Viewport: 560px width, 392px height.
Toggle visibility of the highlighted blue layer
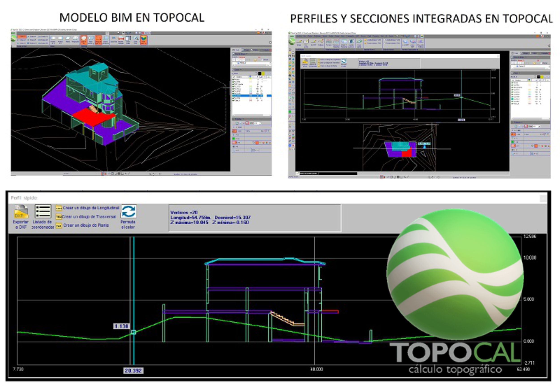tap(234, 96)
